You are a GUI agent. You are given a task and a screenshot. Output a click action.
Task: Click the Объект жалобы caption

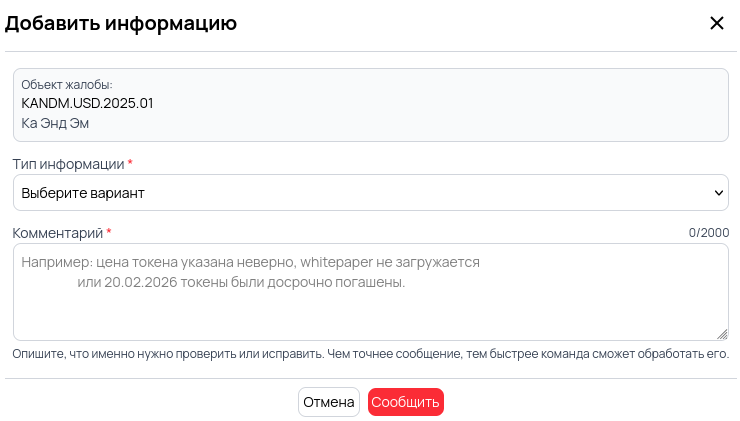67,85
